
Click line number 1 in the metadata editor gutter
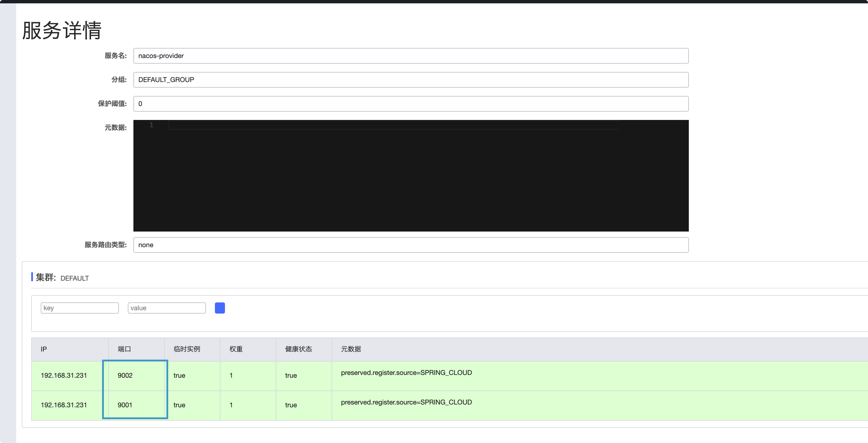tap(151, 125)
